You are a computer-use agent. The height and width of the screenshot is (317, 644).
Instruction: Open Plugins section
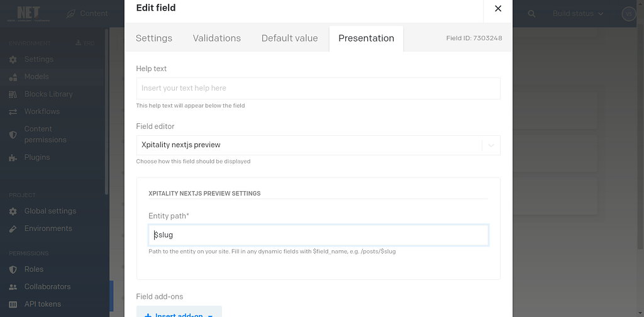coord(37,157)
